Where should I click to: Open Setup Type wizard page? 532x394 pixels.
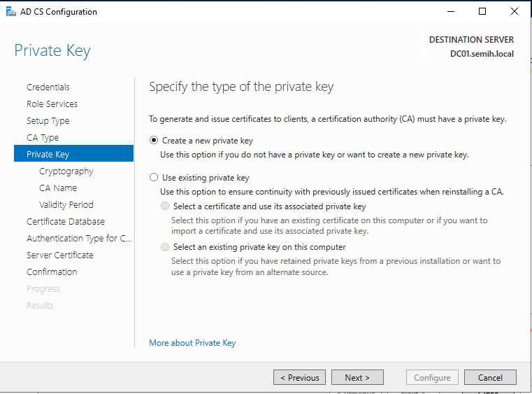pos(48,120)
